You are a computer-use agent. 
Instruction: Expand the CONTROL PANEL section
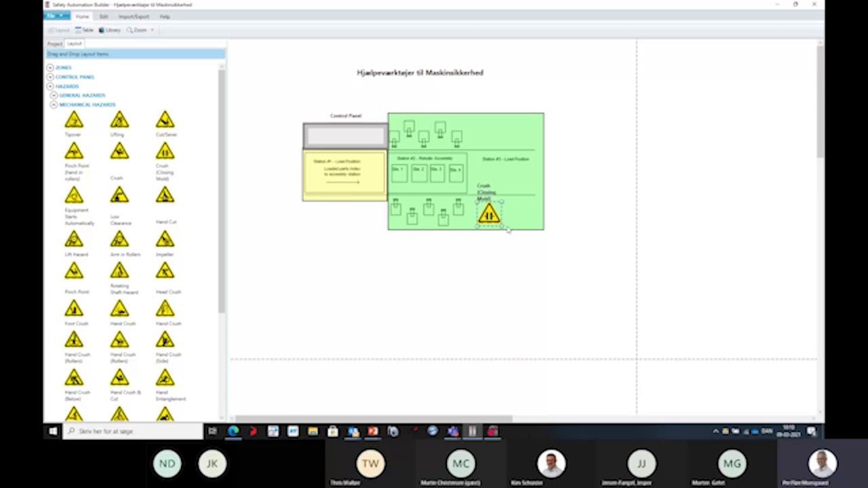pyautogui.click(x=50, y=77)
